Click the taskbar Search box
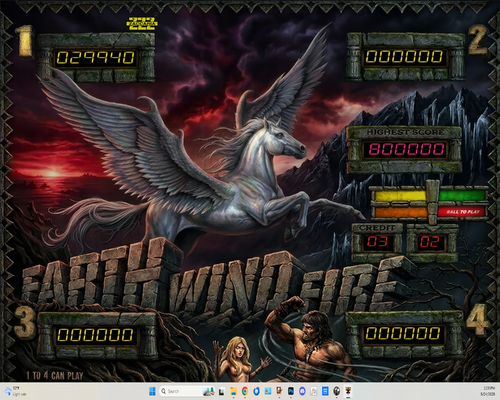Screen dimensions: 500x400 click(187, 391)
